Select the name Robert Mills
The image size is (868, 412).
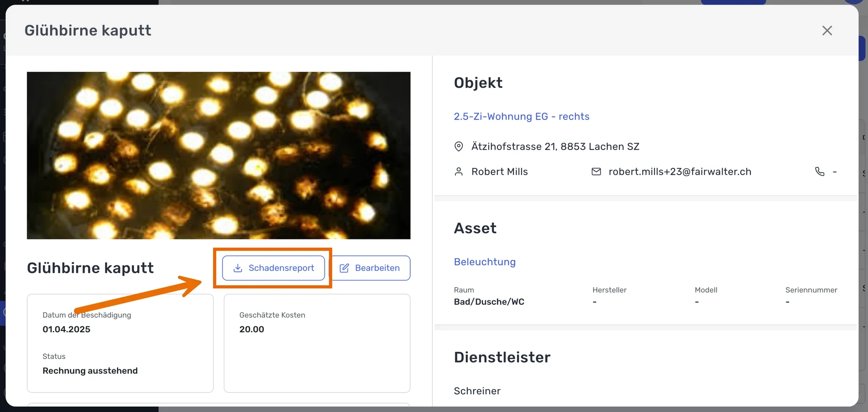click(500, 172)
